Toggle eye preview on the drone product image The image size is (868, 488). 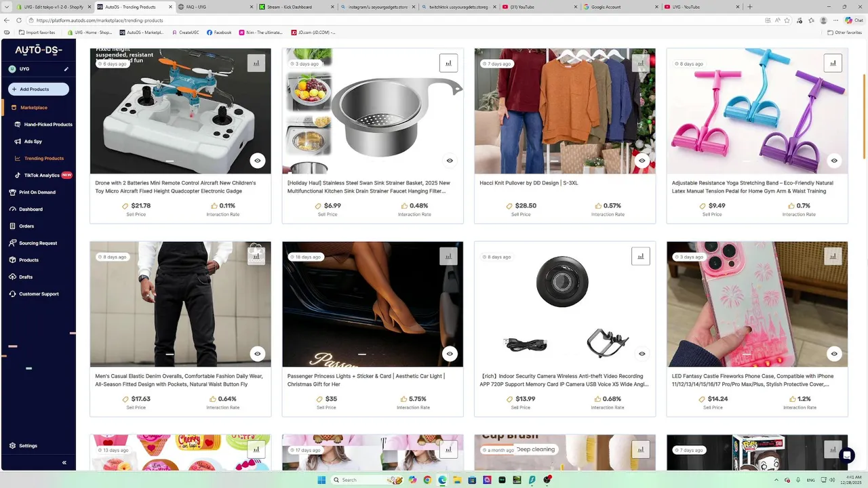pyautogui.click(x=257, y=161)
